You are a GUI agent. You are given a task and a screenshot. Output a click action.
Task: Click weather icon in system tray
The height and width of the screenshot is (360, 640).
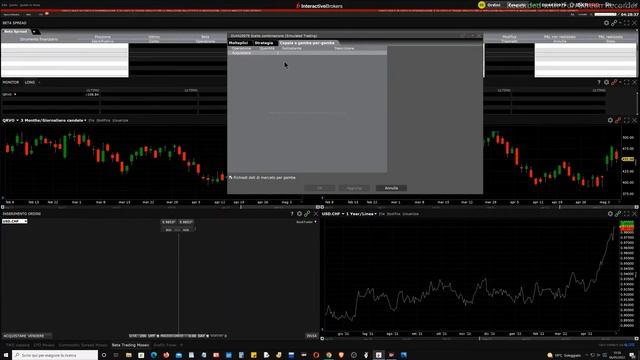550,355
